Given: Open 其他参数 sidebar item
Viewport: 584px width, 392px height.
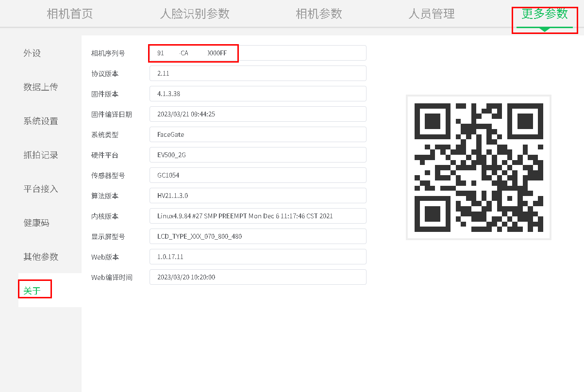Looking at the screenshot, I should click(41, 257).
